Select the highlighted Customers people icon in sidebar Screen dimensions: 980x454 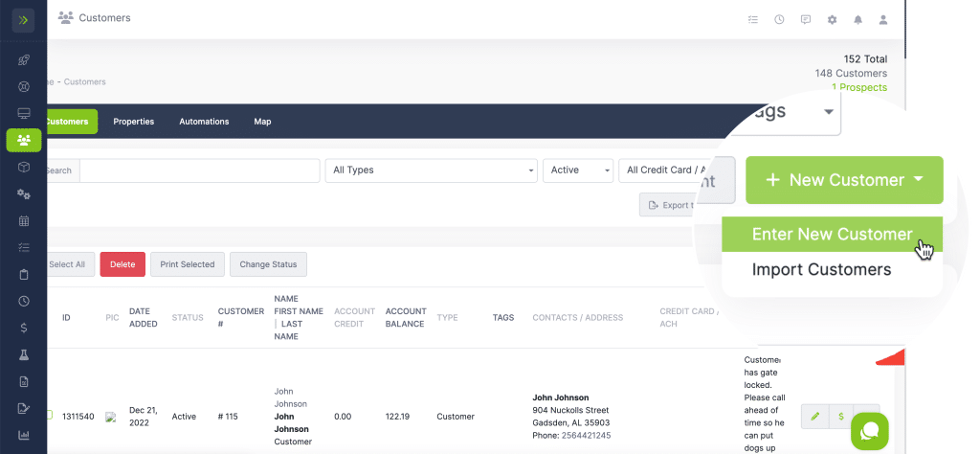[x=24, y=140]
